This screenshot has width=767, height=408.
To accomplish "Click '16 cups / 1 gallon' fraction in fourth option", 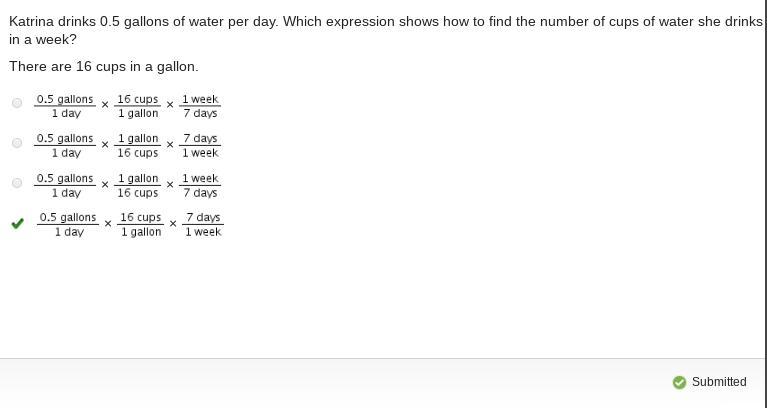I will click(141, 225).
